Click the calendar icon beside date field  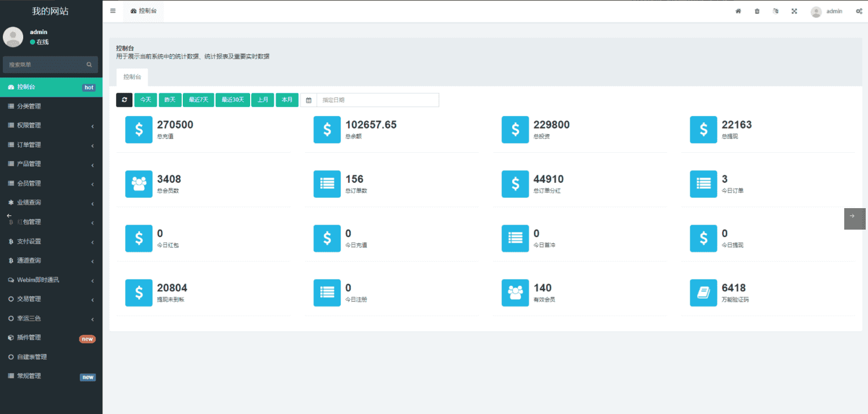(308, 100)
